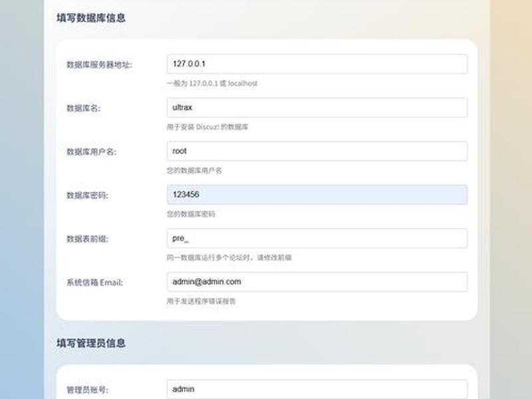
Task: Click the table prefix field containing pre_
Action: pyautogui.click(x=317, y=238)
